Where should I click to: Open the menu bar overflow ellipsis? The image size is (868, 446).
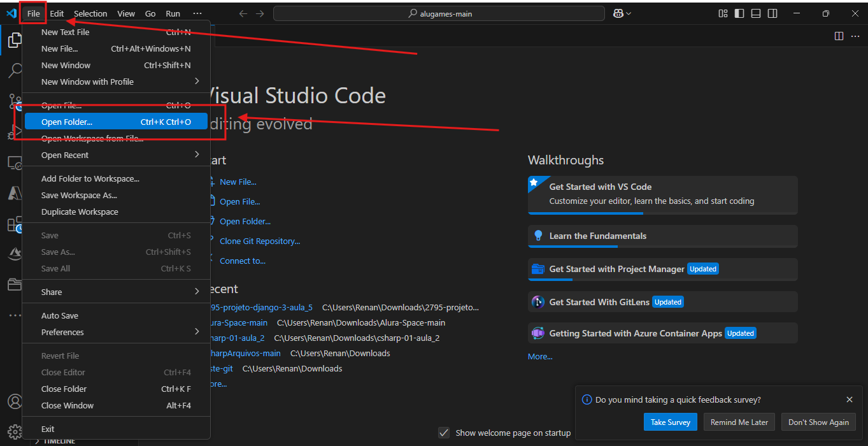coord(197,13)
